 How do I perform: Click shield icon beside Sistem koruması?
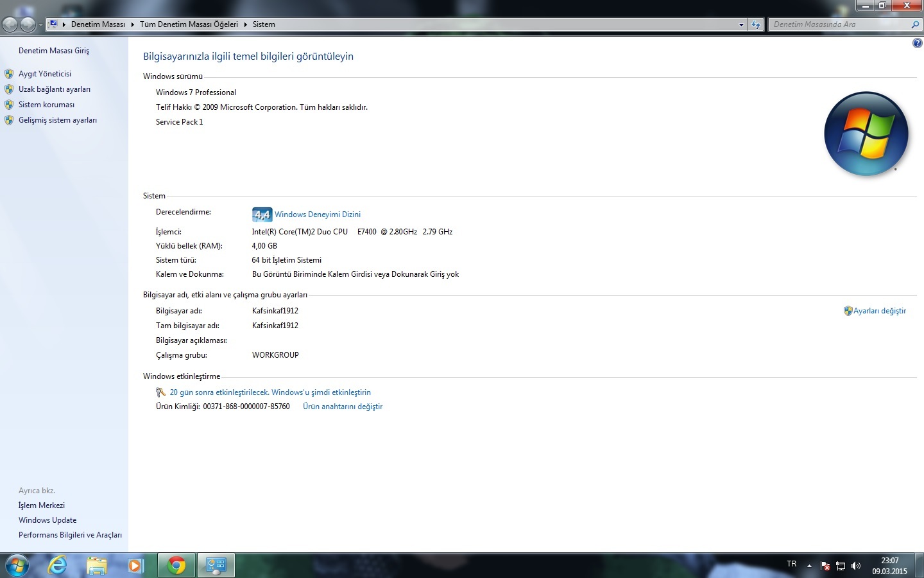tap(9, 105)
